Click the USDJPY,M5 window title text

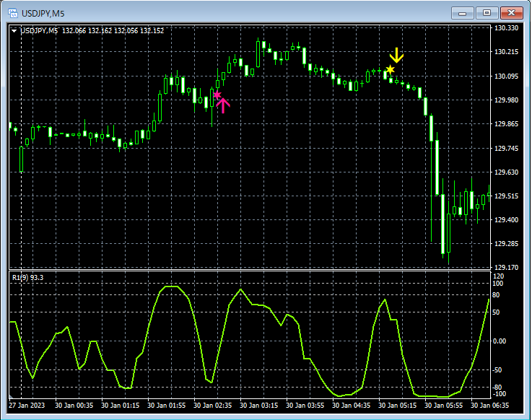[43, 14]
